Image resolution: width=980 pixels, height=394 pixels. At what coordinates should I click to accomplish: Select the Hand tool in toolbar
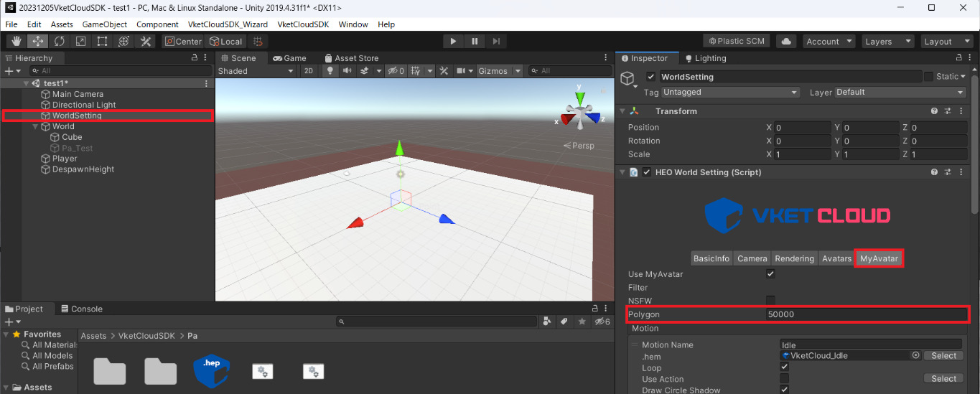coord(16,42)
